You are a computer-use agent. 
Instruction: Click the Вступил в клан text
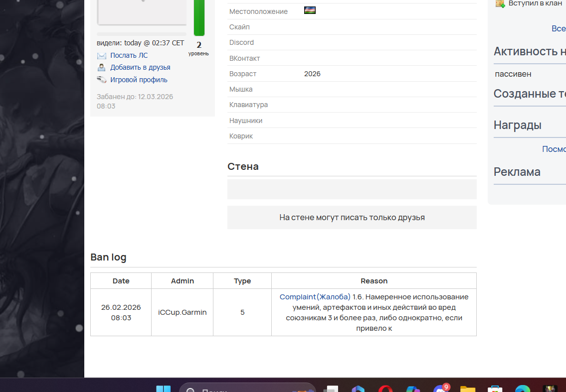coord(535,3)
